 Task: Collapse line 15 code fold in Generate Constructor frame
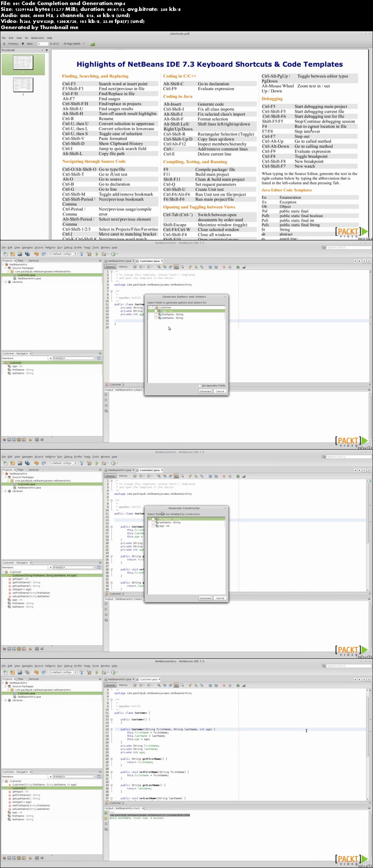point(111,526)
